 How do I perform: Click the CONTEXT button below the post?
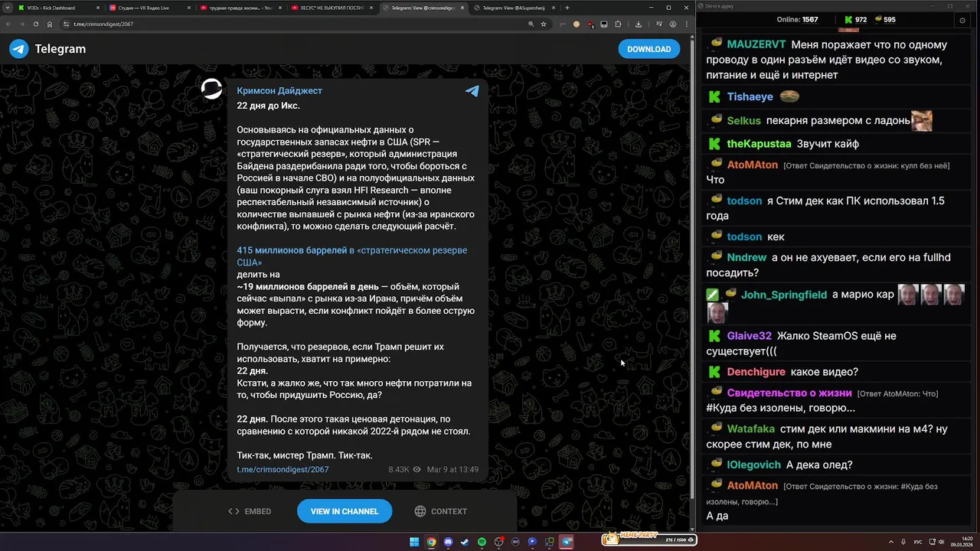point(440,511)
